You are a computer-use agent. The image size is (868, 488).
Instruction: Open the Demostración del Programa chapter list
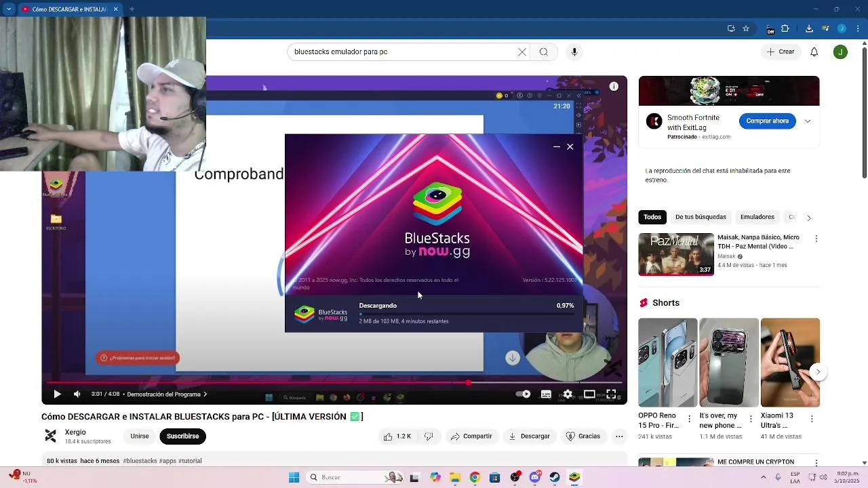[x=167, y=394]
